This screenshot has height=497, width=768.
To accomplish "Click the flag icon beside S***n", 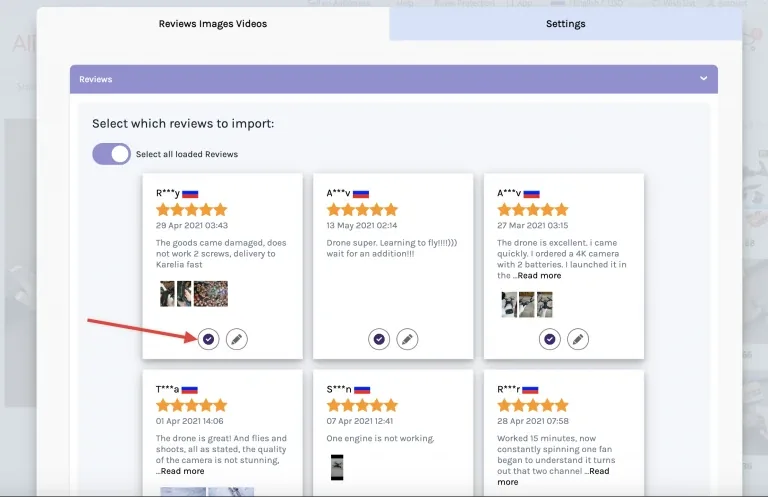I will point(362,390).
